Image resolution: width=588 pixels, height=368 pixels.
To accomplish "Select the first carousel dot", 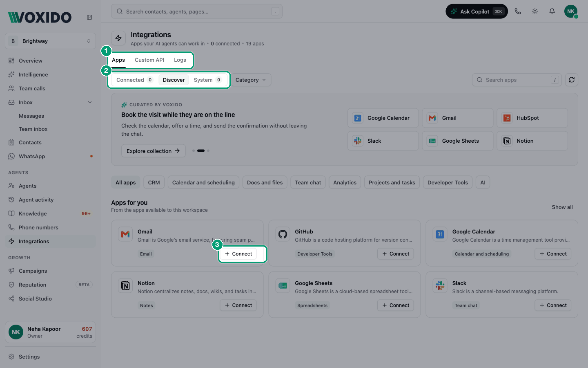I will click(x=194, y=150).
